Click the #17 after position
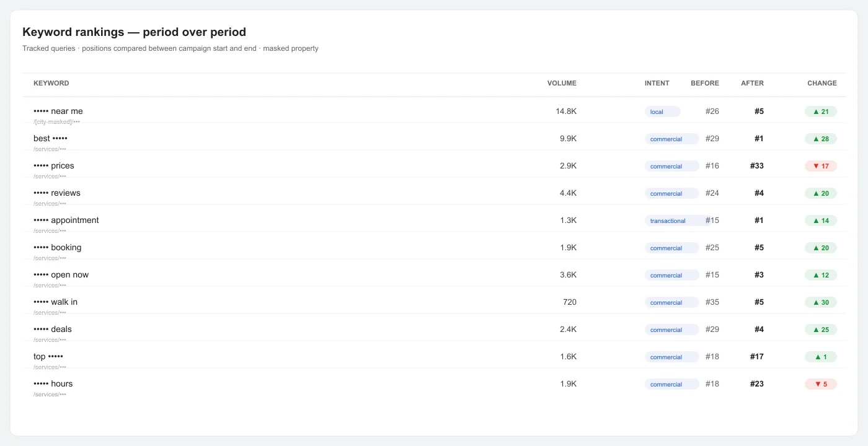Screen dimensions: 868x446 click(x=757, y=357)
